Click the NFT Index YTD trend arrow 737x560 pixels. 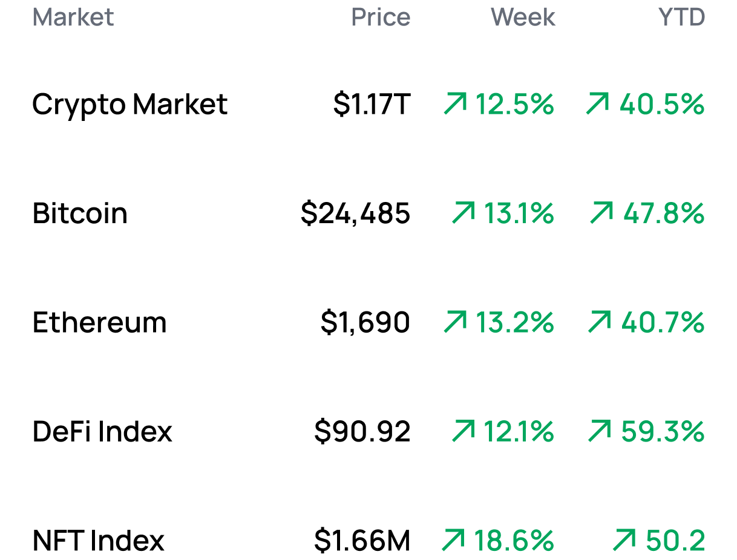tap(624, 540)
